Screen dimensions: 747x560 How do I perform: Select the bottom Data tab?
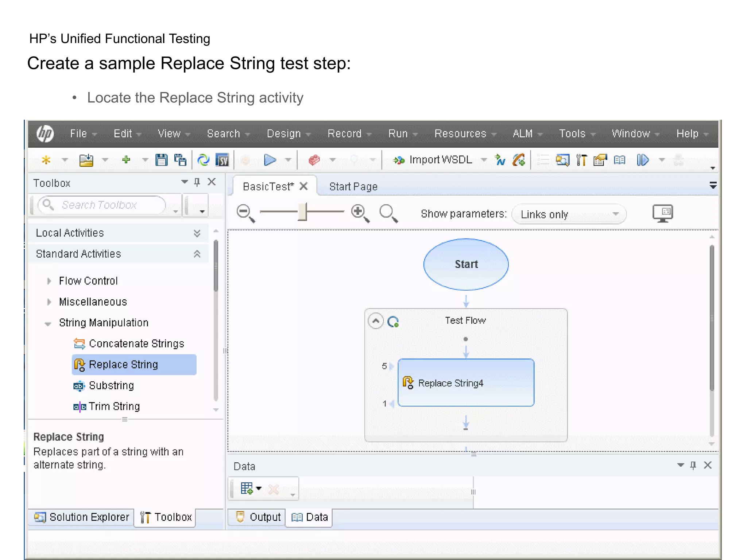pos(310,517)
